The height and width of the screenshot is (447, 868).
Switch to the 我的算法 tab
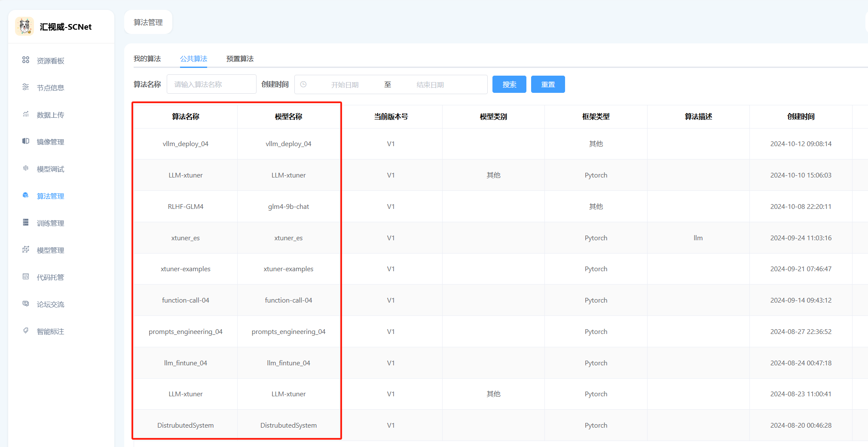(x=147, y=59)
